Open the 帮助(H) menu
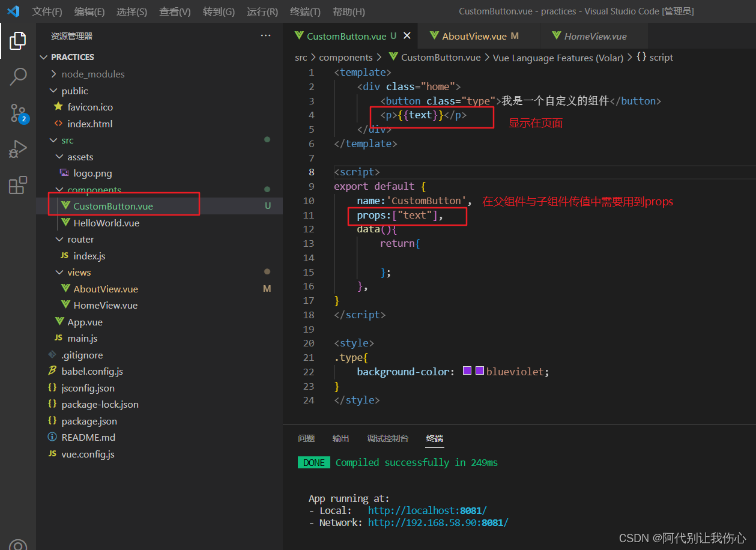Image resolution: width=756 pixels, height=550 pixels. coord(349,11)
